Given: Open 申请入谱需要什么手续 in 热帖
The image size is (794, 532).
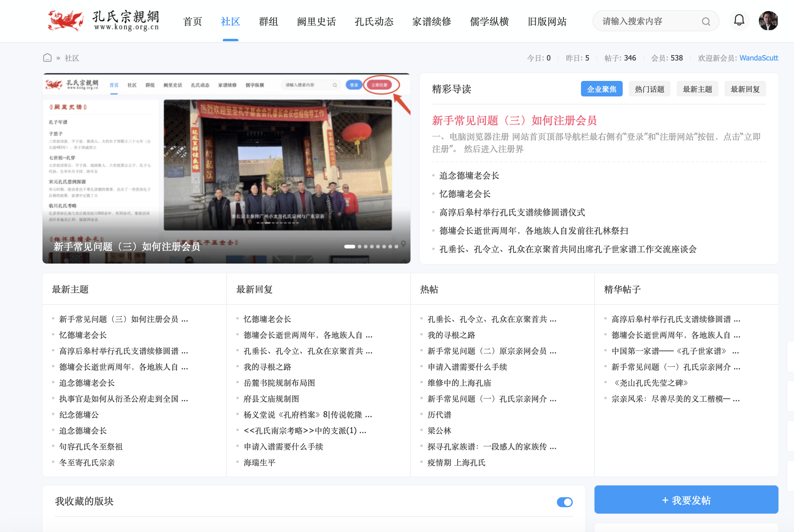Looking at the screenshot, I should pyautogui.click(x=467, y=367).
